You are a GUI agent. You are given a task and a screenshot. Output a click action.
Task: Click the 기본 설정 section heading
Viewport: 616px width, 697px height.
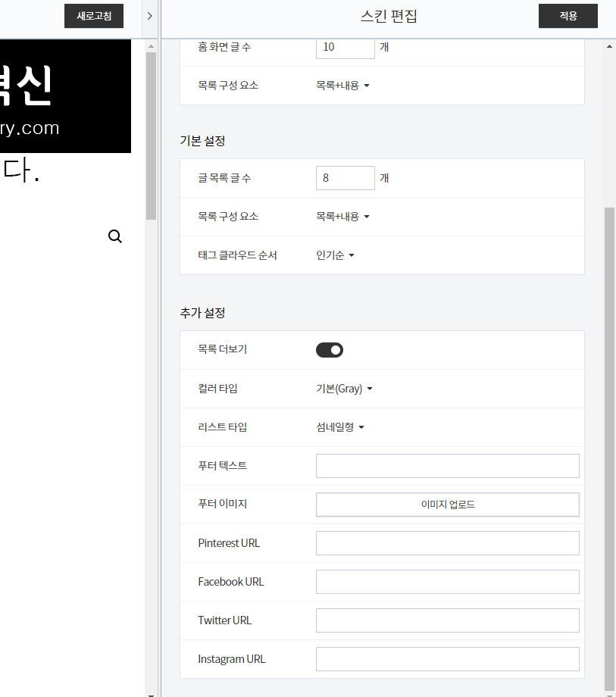[x=202, y=141]
